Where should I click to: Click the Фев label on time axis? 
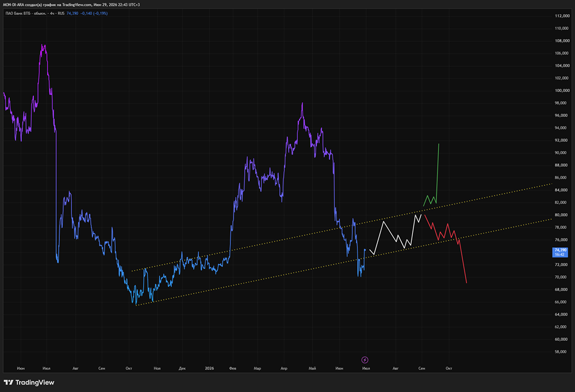pos(232,368)
